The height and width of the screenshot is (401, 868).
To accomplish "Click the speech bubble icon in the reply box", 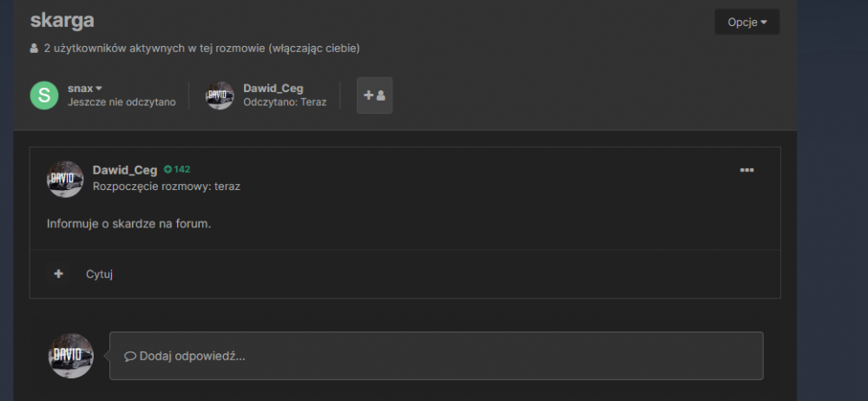I will pyautogui.click(x=130, y=356).
